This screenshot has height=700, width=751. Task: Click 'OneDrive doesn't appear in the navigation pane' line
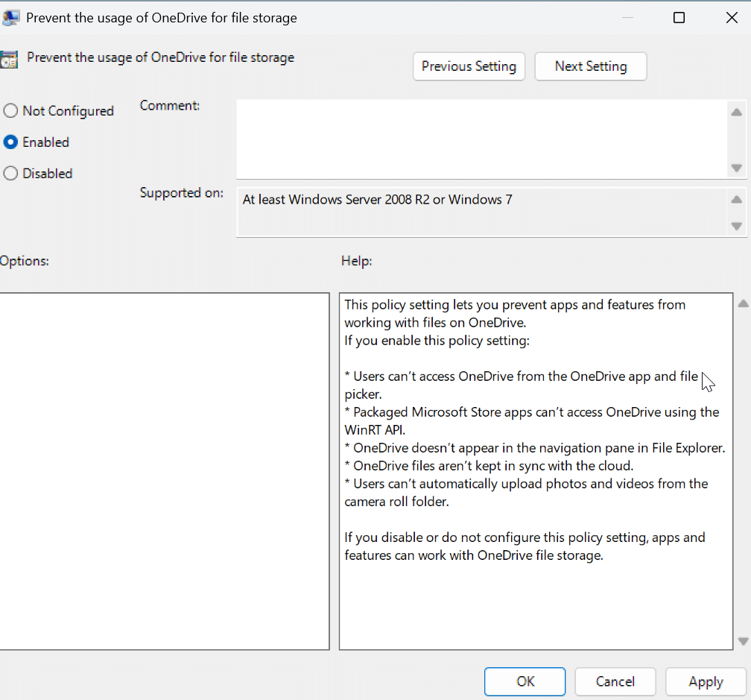[535, 448]
